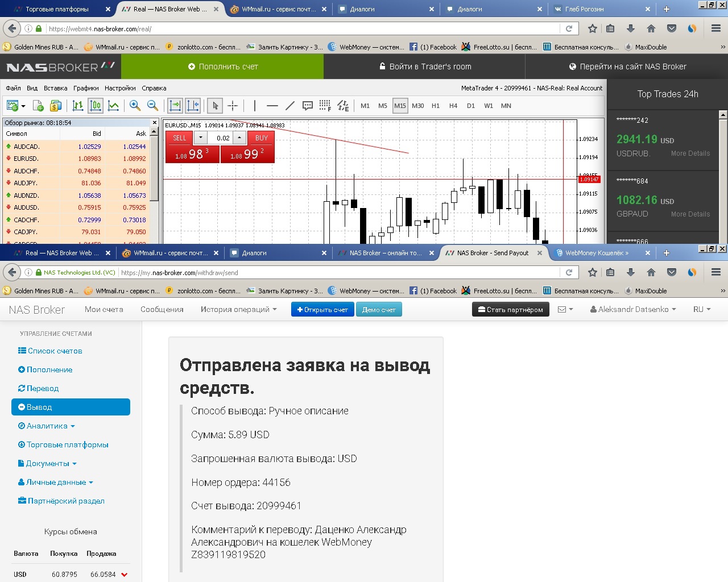This screenshot has width=728, height=582.
Task: Expand the Документы sidebar menu
Action: point(47,463)
